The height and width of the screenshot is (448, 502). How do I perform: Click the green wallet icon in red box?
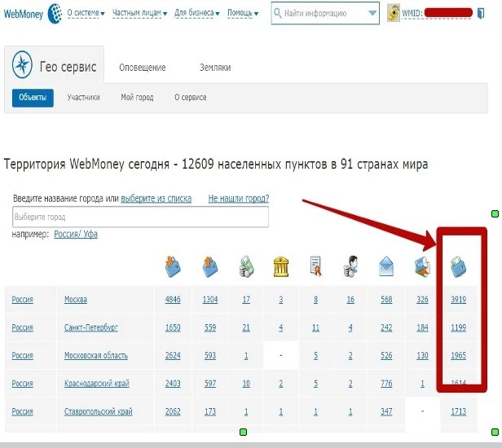(x=459, y=266)
